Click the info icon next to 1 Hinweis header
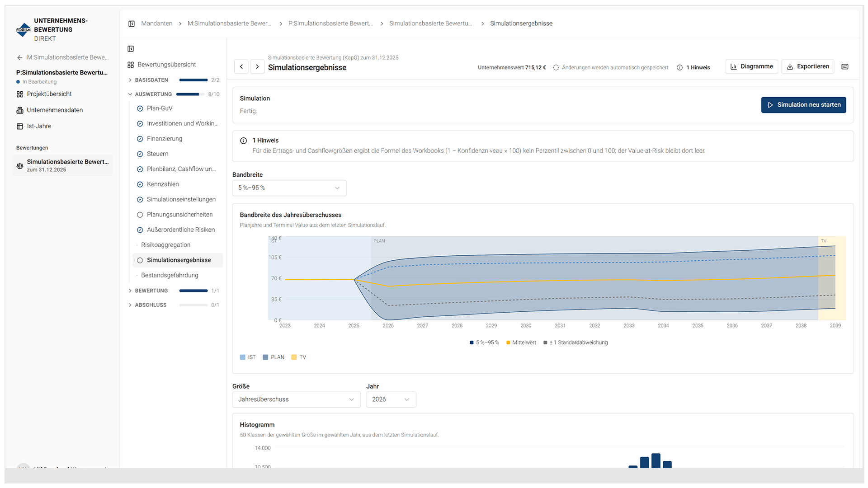This screenshot has height=488, width=868. pyautogui.click(x=679, y=68)
